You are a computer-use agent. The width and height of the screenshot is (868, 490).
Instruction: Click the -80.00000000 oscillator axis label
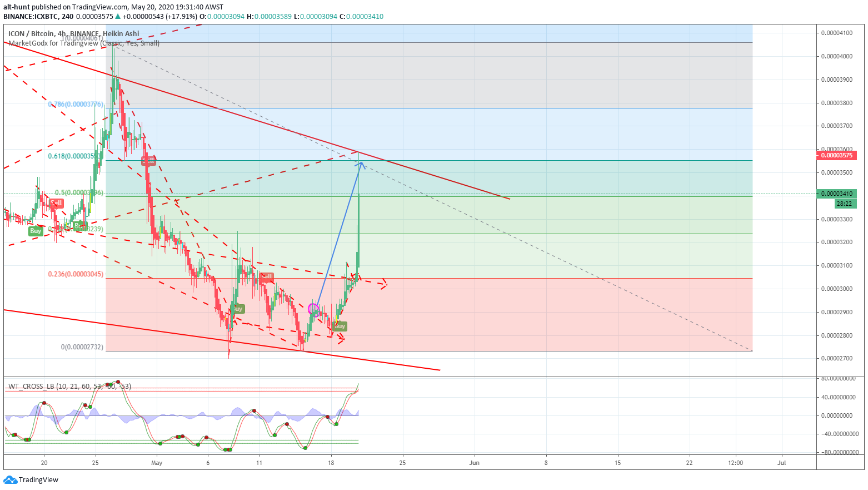click(839, 452)
